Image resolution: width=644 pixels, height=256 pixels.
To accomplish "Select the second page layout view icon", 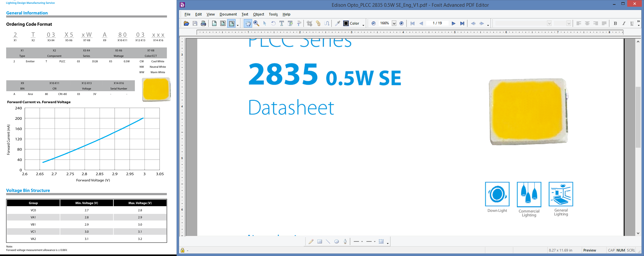I will (223, 23).
